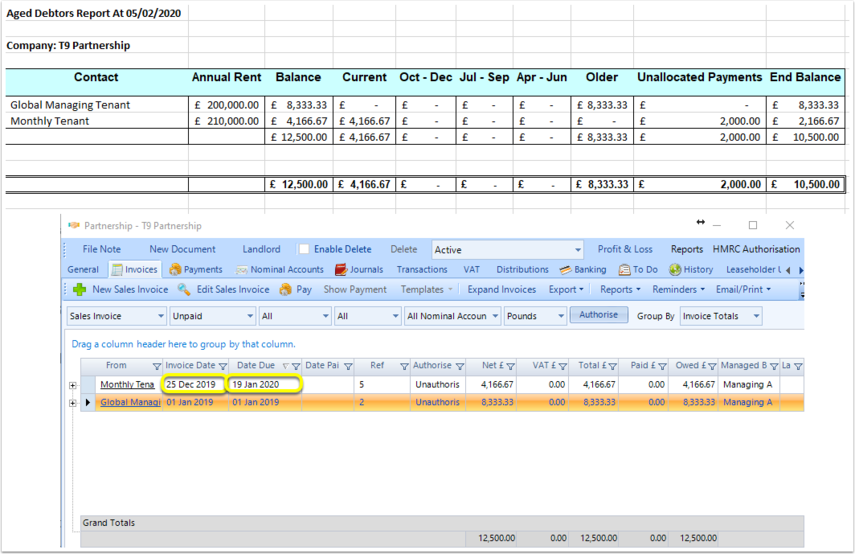The image size is (855, 554).
Task: Click the Partnership window title icon
Action: (74, 225)
